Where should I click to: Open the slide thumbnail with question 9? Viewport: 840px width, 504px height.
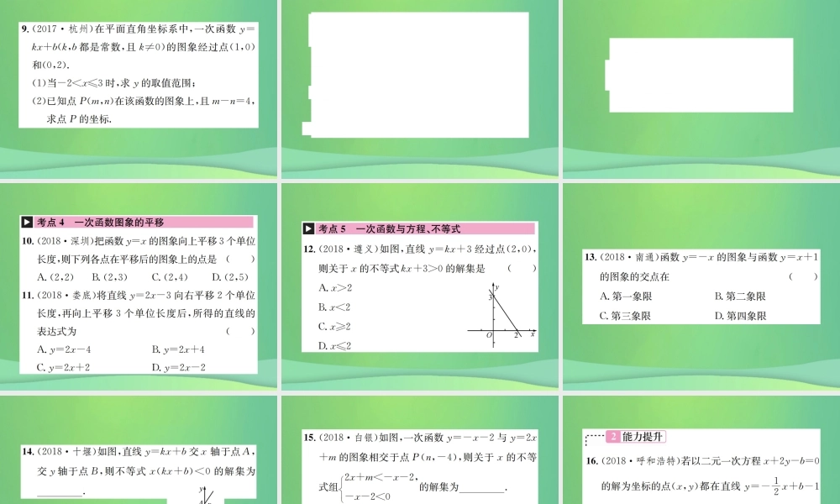[x=139, y=88]
